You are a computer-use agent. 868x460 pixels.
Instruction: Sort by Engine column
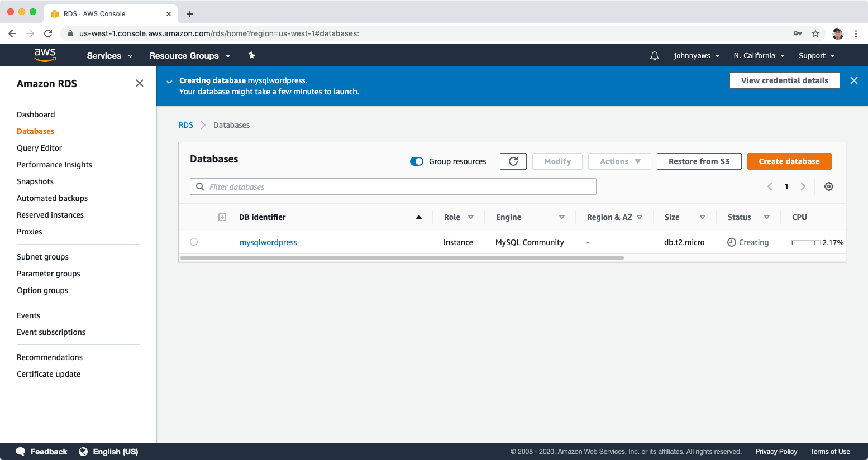(562, 217)
